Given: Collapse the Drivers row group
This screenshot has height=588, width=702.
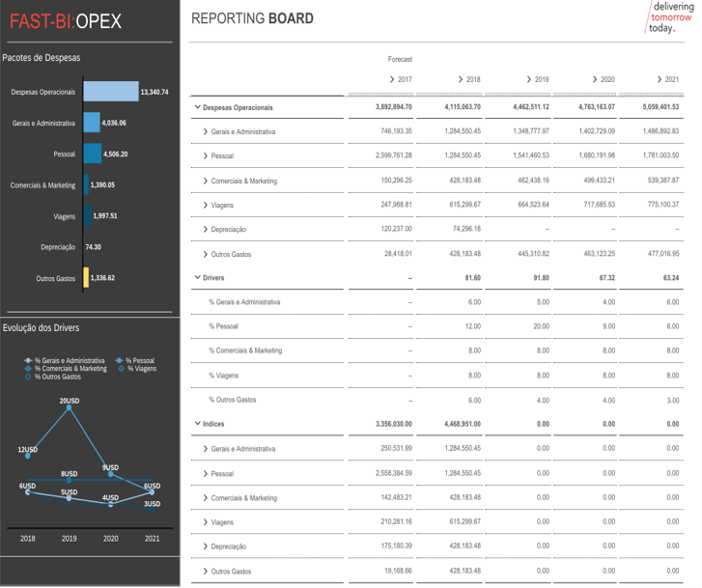Looking at the screenshot, I should (198, 277).
